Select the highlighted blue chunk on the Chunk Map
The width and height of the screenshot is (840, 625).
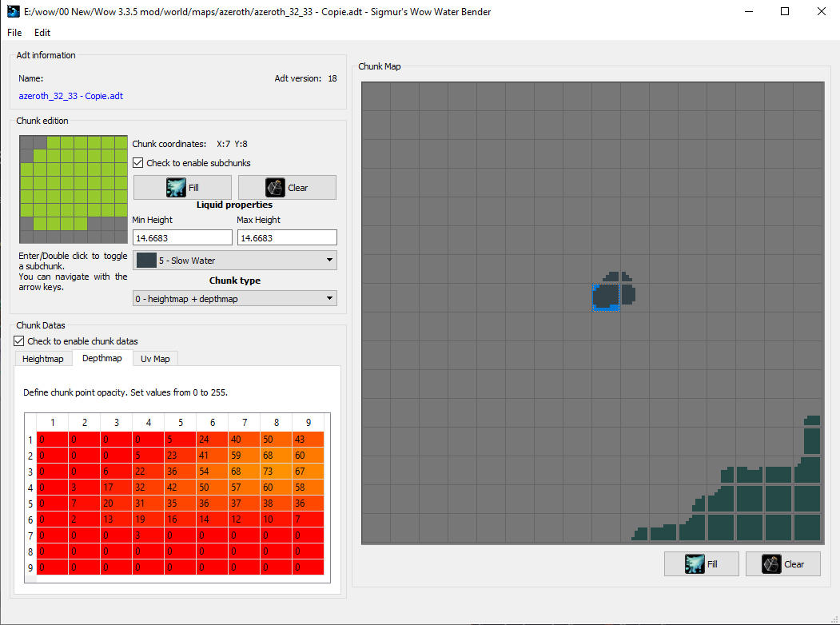[x=606, y=297]
